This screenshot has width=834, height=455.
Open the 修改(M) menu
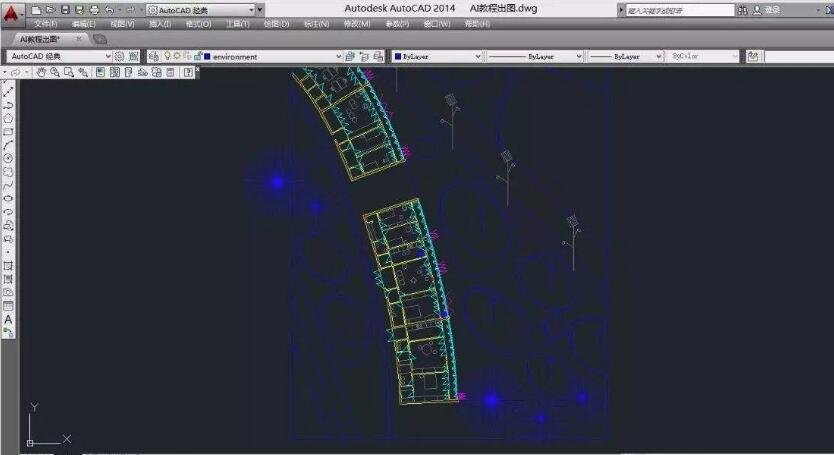pos(357,23)
